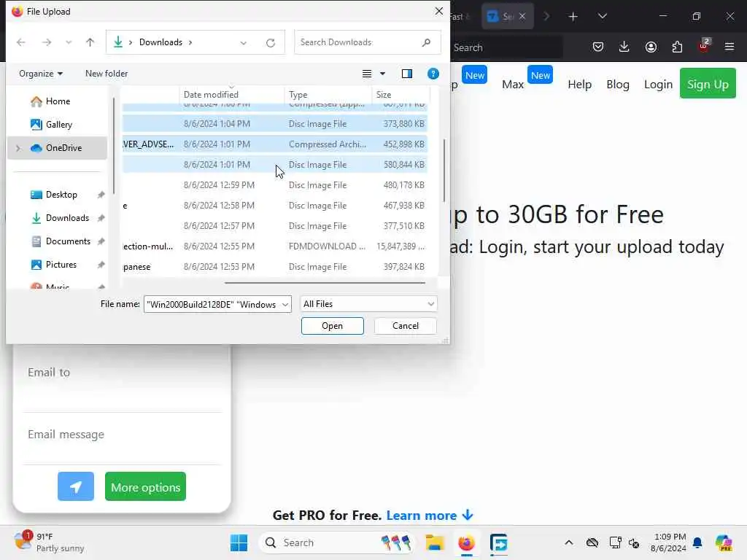This screenshot has width=747, height=560.
Task: Select the 480,178 KB disc image row
Action: point(275,185)
